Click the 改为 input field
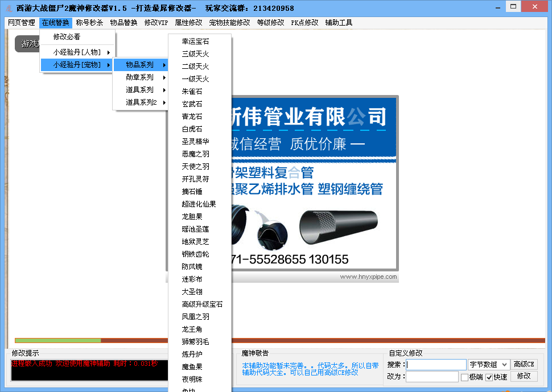The height and width of the screenshot is (392, 552). coord(431,377)
